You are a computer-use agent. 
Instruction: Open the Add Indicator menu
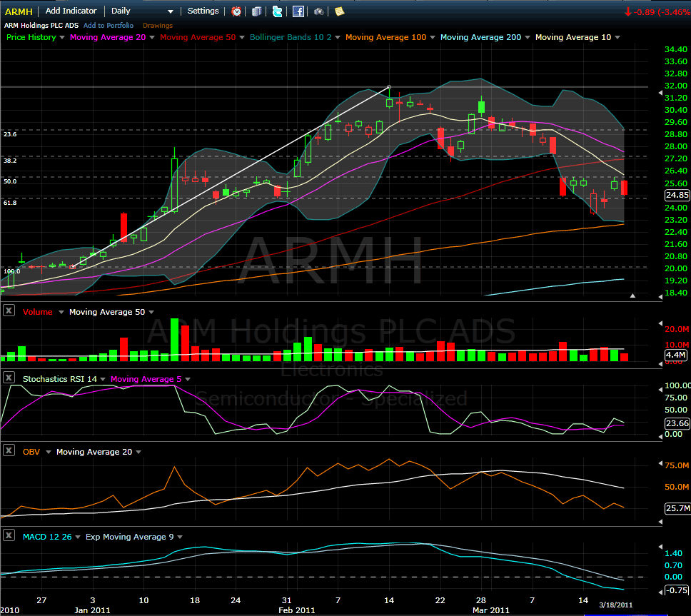(71, 11)
